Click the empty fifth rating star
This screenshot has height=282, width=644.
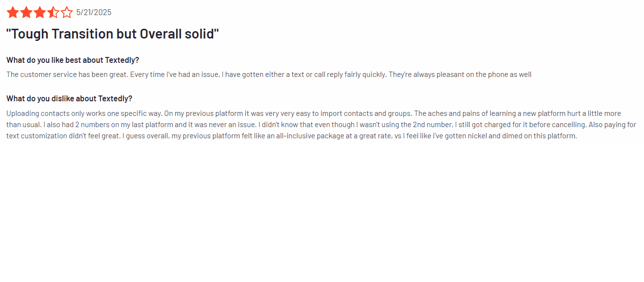tap(67, 12)
